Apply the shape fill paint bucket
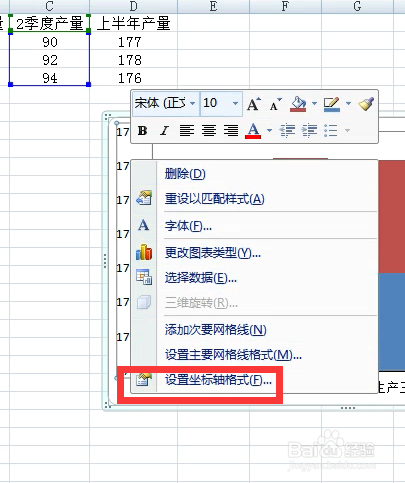The image size is (405, 483). tap(298, 104)
